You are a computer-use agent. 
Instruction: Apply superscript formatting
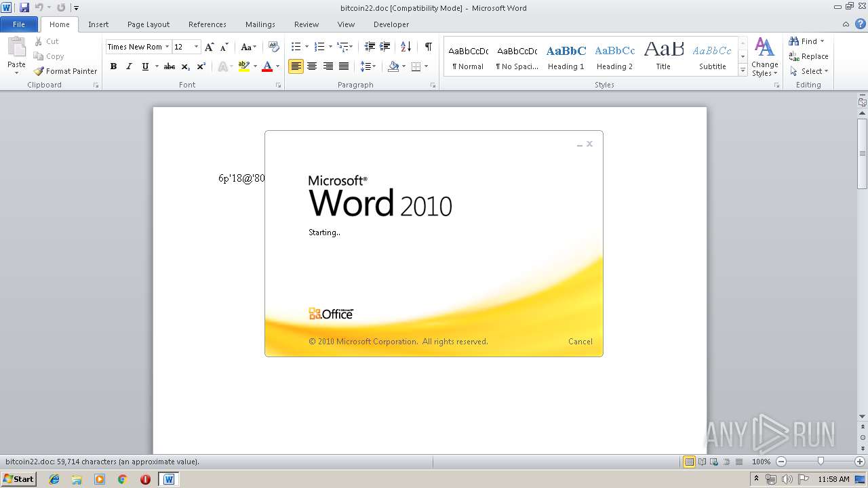click(201, 66)
